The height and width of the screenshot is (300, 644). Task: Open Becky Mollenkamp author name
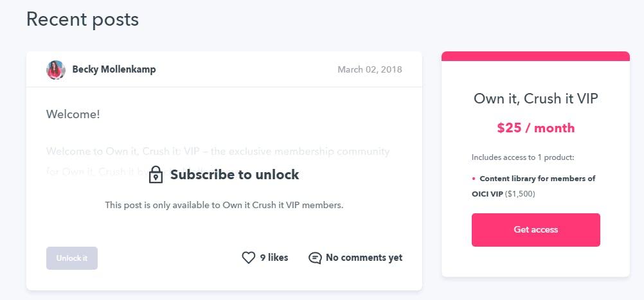pos(114,69)
